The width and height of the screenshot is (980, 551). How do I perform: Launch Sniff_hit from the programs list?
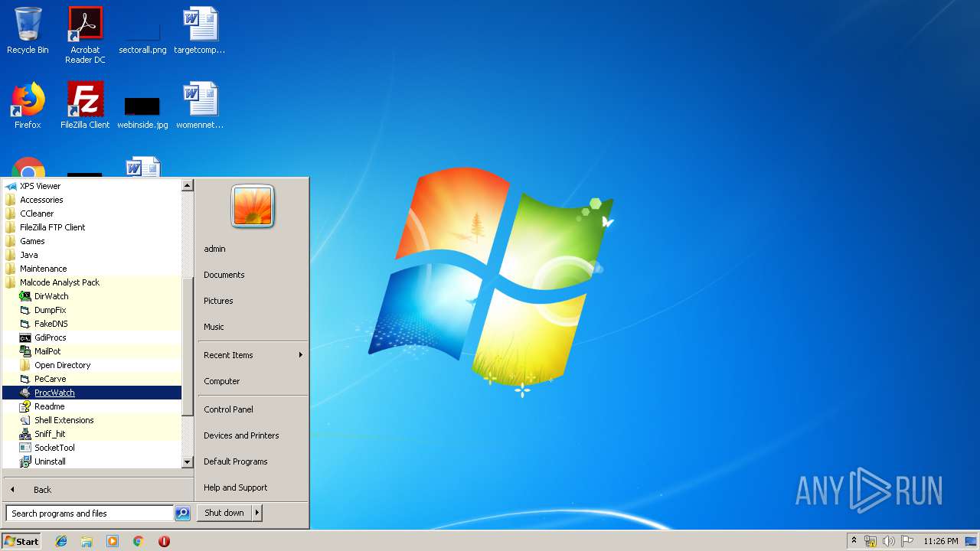(92, 434)
